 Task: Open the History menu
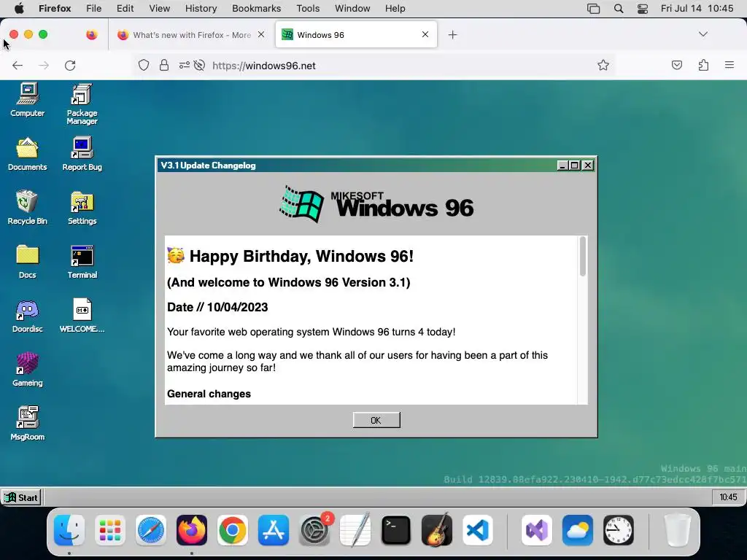coord(201,9)
